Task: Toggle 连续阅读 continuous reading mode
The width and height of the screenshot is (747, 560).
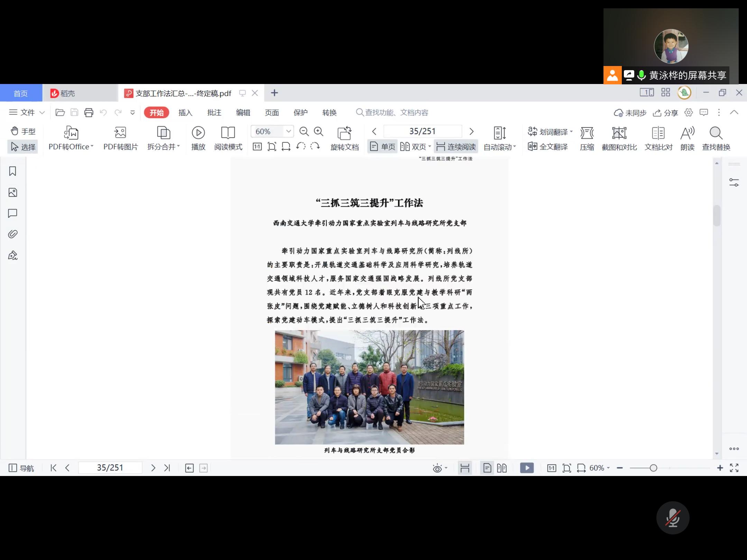Action: (x=456, y=147)
